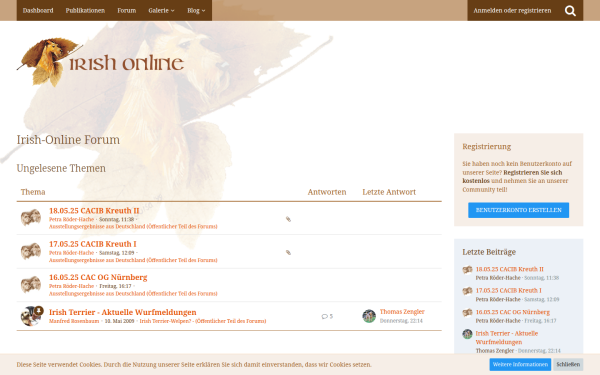Screen dimensions: 600x375
Task: Open the Forum navigation item
Action: (x=127, y=10)
